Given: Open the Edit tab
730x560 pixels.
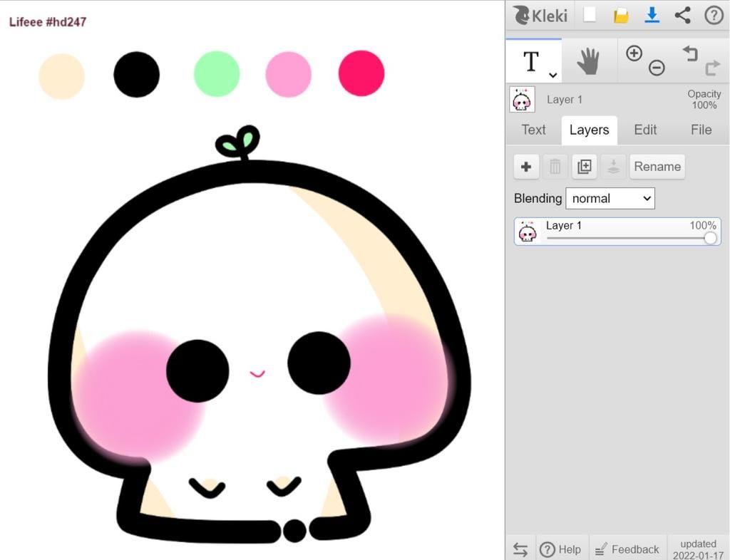Looking at the screenshot, I should (645, 130).
